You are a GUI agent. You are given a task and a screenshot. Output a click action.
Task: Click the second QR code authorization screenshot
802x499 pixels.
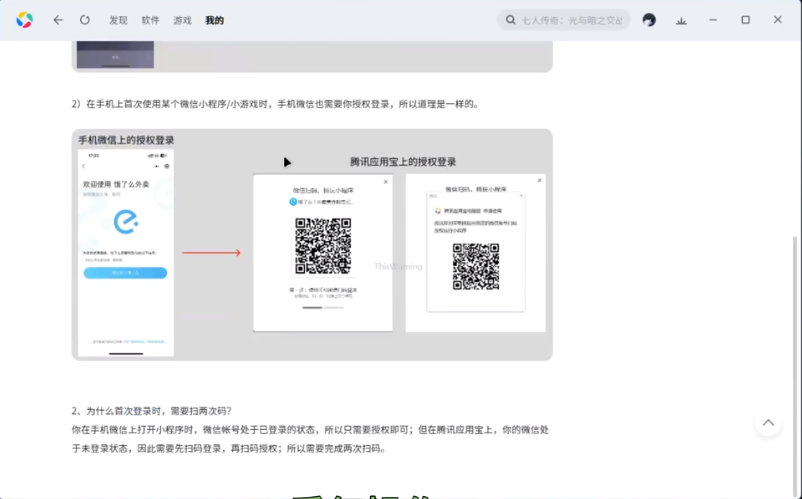tap(476, 253)
